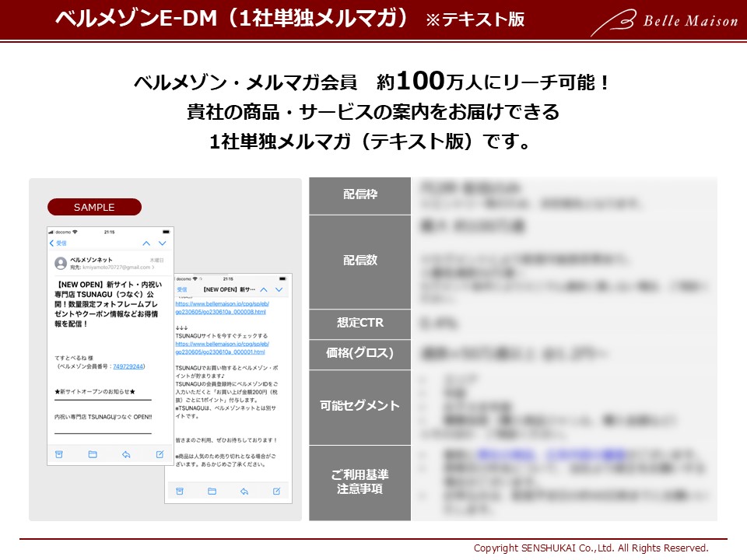
Task: Reply icon in the TSUNAGU links mail screen
Action: coord(244,491)
